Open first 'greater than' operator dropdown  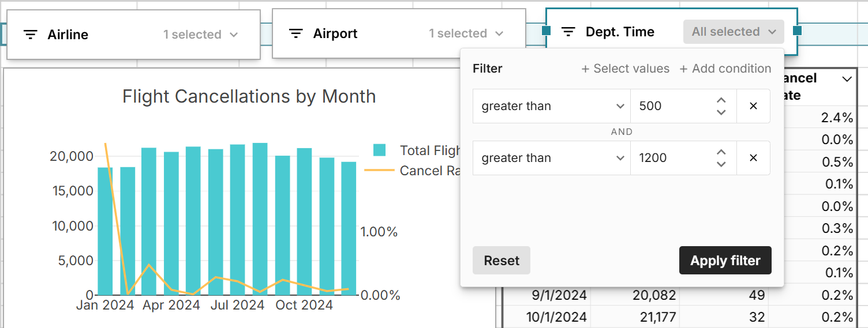(551, 106)
